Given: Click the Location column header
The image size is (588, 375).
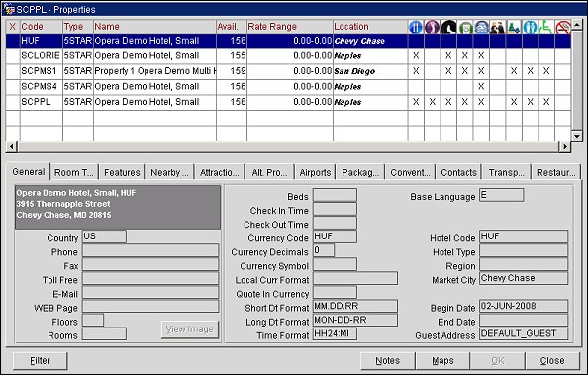Looking at the screenshot, I should click(x=370, y=27).
